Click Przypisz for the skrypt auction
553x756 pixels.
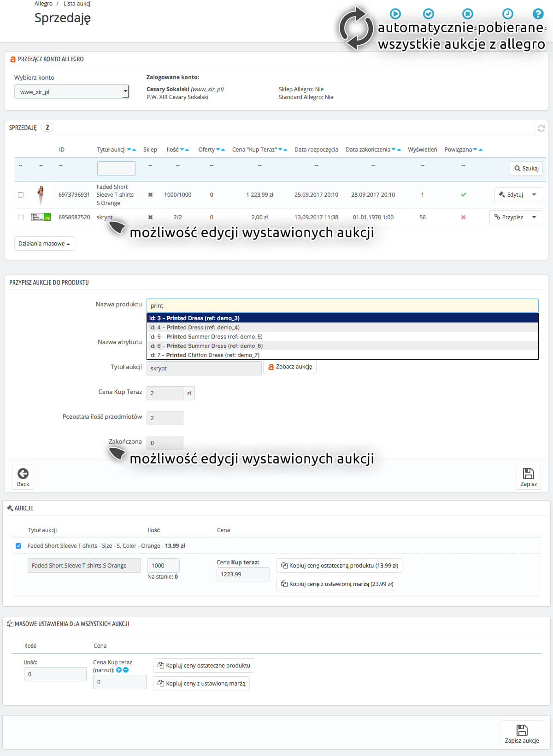(509, 217)
